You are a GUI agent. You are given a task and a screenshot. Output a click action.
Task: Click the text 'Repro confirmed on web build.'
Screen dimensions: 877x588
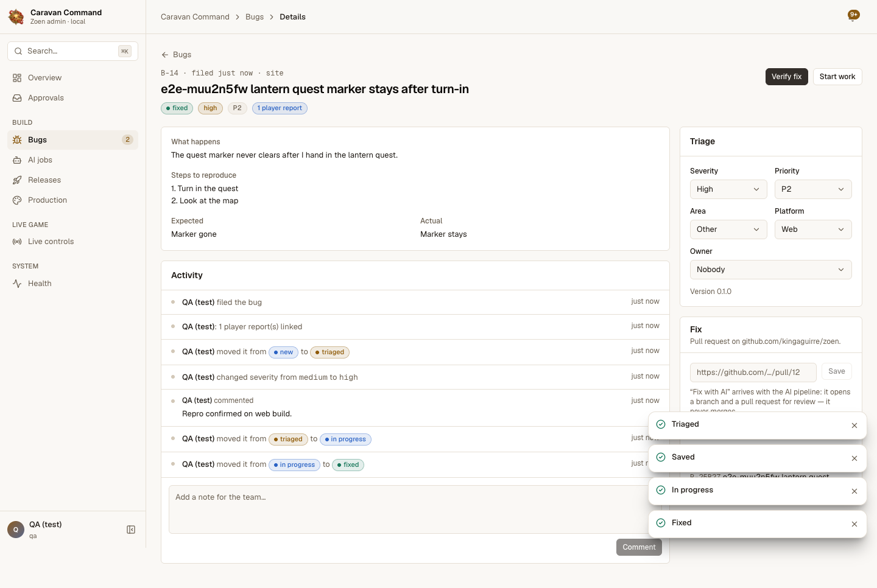[237, 414]
